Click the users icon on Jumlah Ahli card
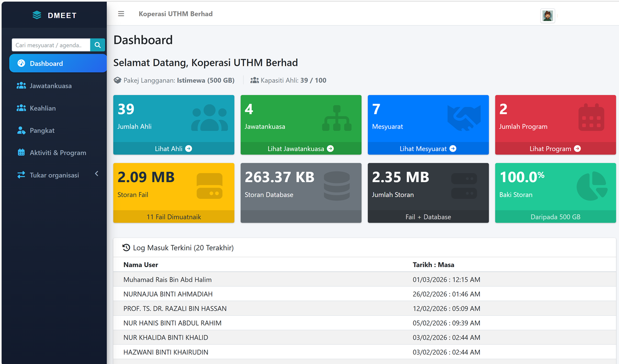619x364 pixels. (210, 118)
